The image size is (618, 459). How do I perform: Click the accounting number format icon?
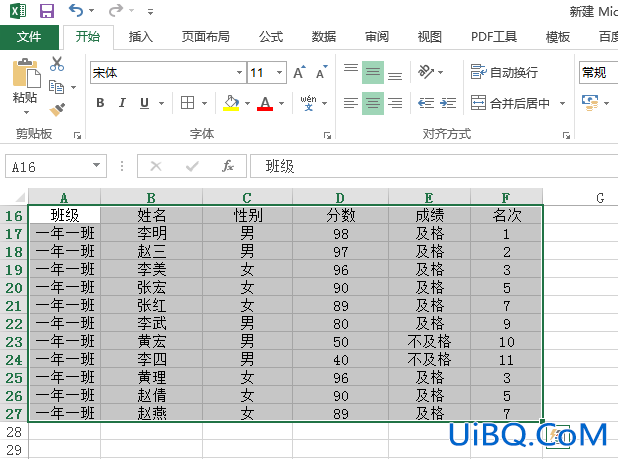(x=590, y=103)
